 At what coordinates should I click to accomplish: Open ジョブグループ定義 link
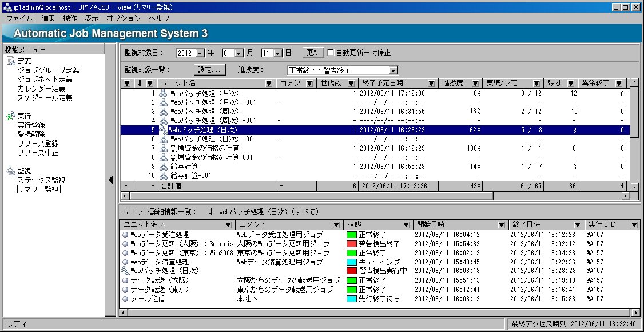[49, 70]
